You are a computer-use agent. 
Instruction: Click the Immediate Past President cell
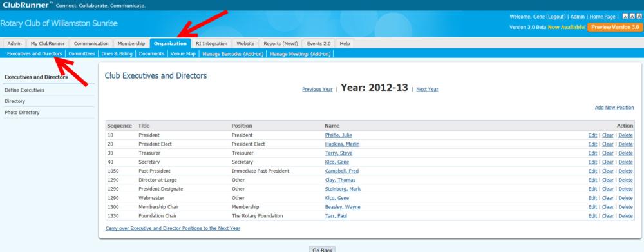(x=260, y=171)
